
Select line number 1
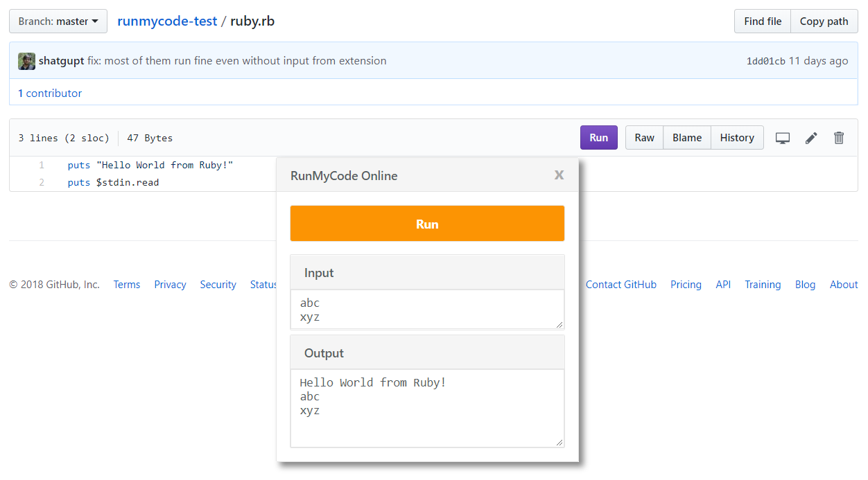[42, 165]
